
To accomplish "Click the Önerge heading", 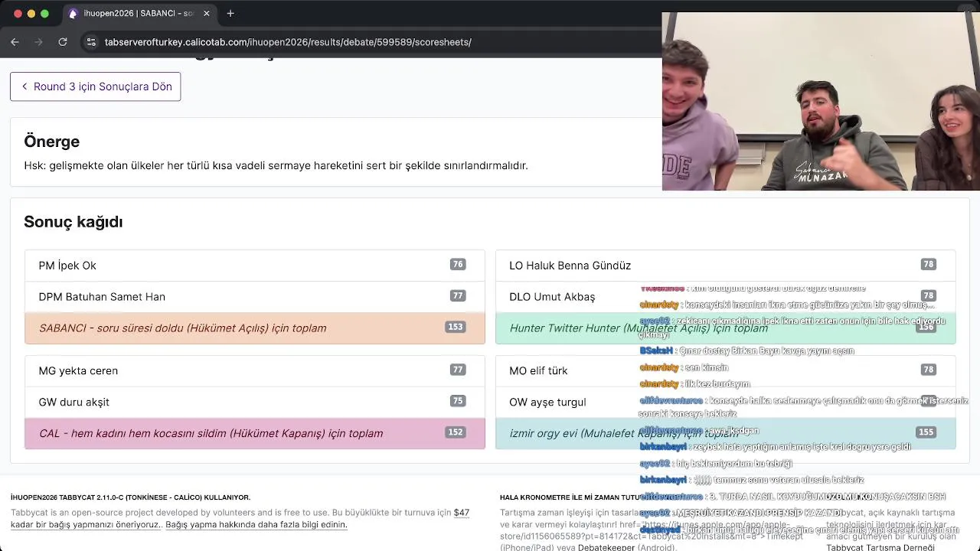I will click(52, 142).
